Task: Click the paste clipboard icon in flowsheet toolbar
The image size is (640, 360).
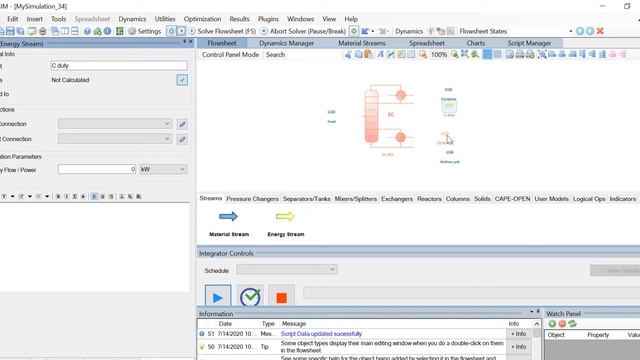Action: point(368,54)
